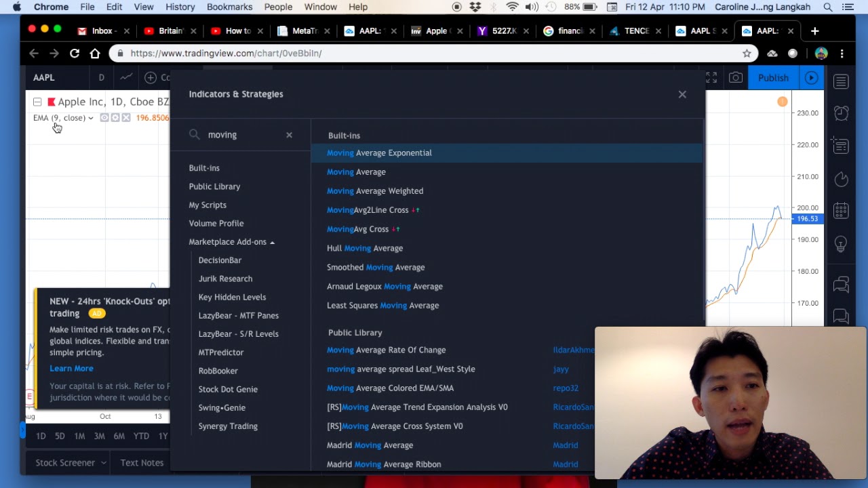Viewport: 868px width, 488px height.
Task: Add MovingAvg2Line Cross strategy
Action: [x=507, y=210]
